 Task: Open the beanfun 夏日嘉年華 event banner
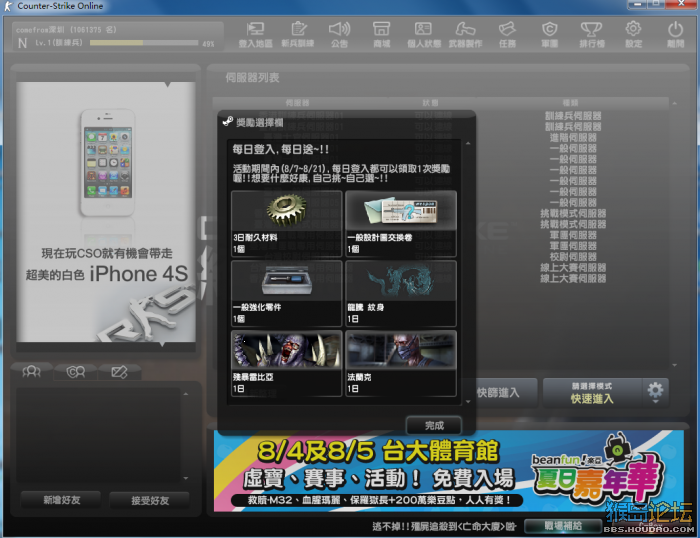click(x=449, y=471)
